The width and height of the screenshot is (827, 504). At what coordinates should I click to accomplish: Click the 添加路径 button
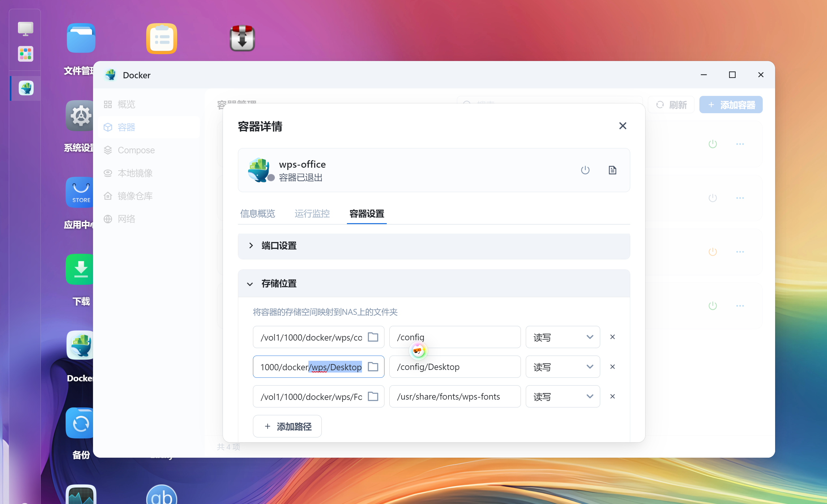click(287, 426)
